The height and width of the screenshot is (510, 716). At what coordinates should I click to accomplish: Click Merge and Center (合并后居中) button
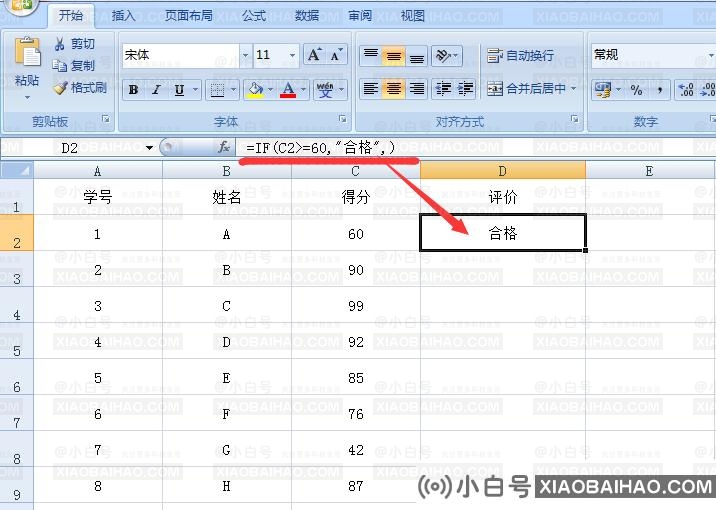526,89
